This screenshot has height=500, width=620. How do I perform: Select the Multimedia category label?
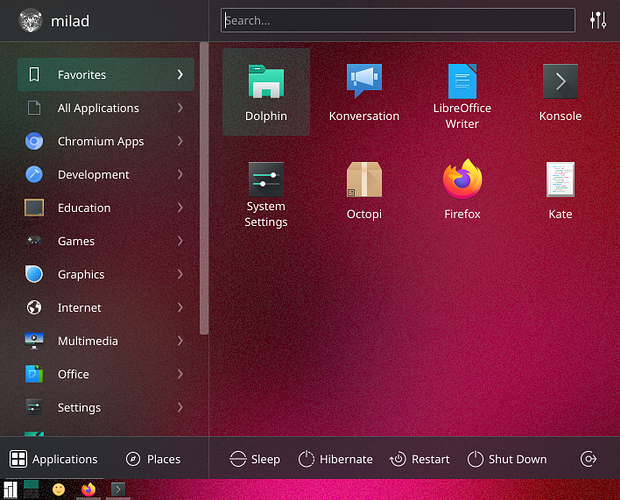point(88,341)
